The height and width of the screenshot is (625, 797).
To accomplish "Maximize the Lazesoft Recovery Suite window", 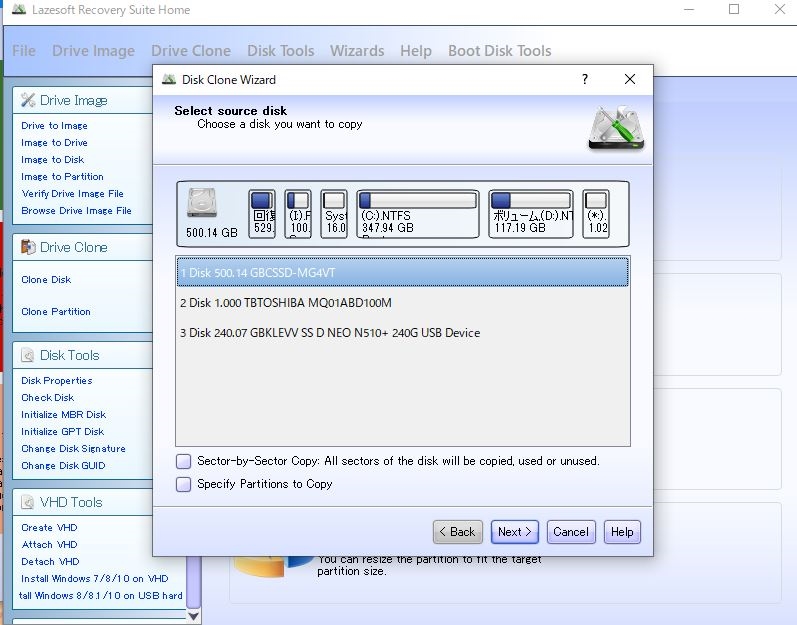I will (734, 9).
